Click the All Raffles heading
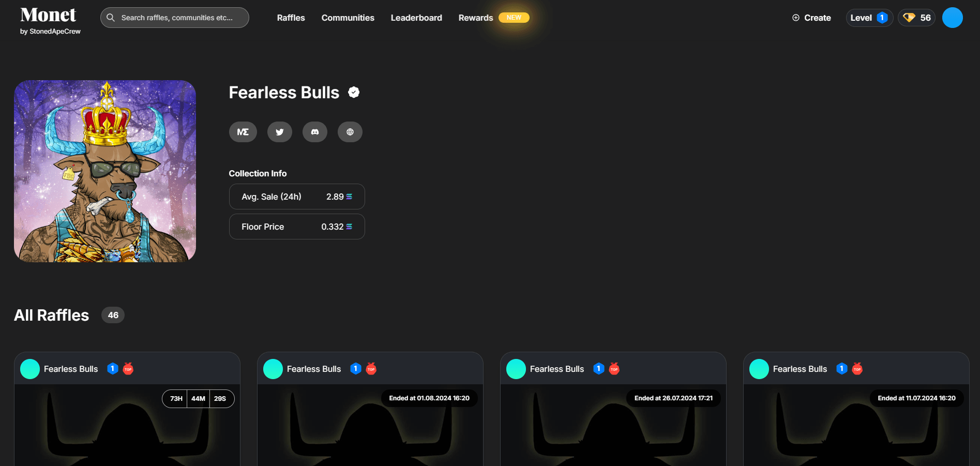The image size is (980, 466). 52,315
